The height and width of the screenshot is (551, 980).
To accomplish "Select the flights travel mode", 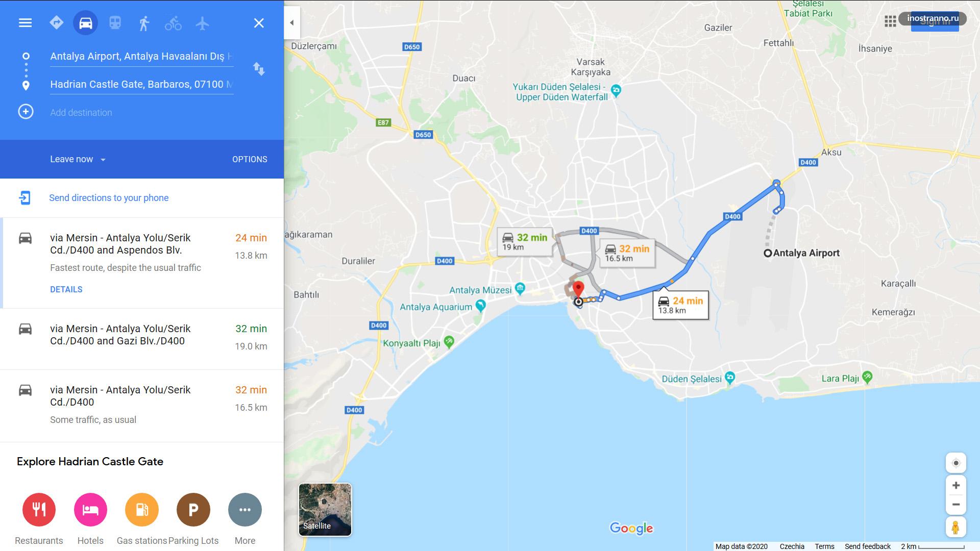I will click(x=203, y=23).
